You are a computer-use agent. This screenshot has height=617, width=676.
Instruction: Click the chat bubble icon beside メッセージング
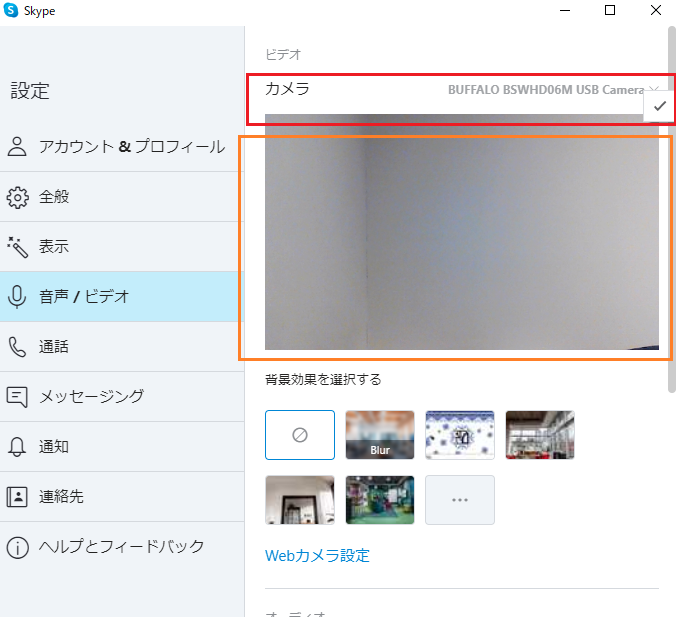[17, 397]
